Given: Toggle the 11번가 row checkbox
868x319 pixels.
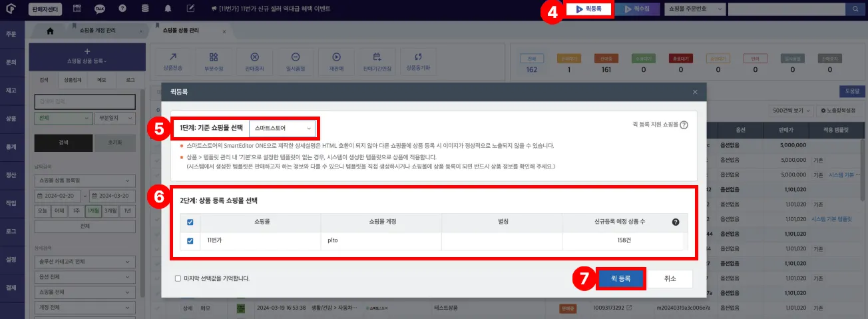Looking at the screenshot, I should [x=190, y=241].
